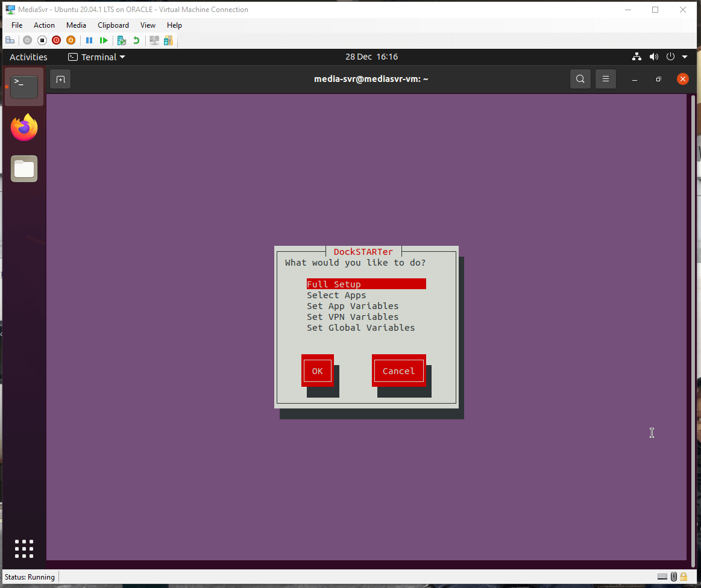Turn off the VM with the black stop icon
701x588 pixels.
point(42,40)
